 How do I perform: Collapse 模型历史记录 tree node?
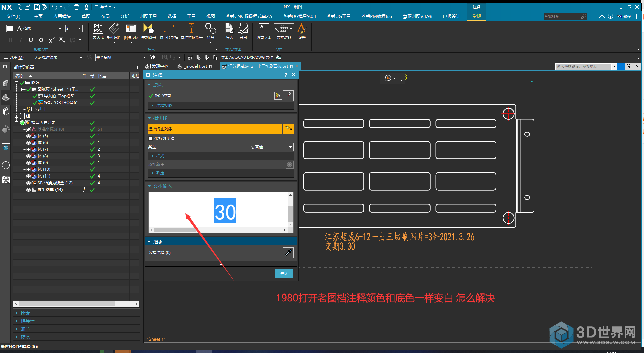tap(16, 123)
